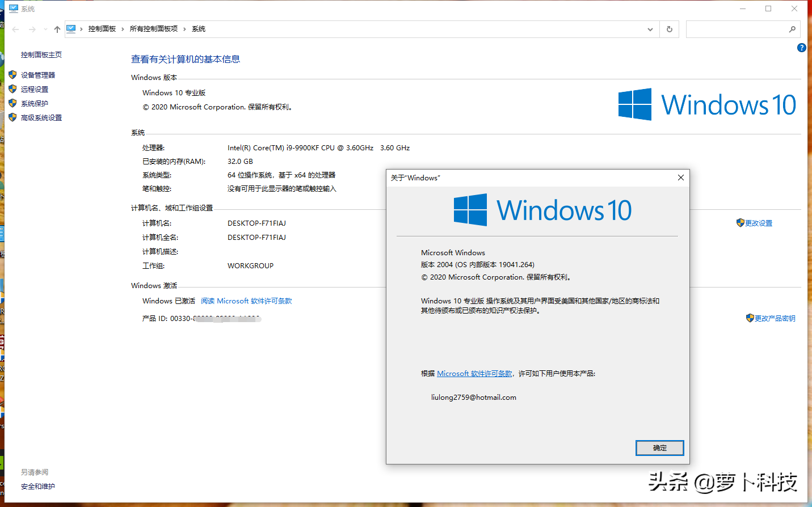Minimize the 系统 window
The image size is (812, 507).
point(743,9)
